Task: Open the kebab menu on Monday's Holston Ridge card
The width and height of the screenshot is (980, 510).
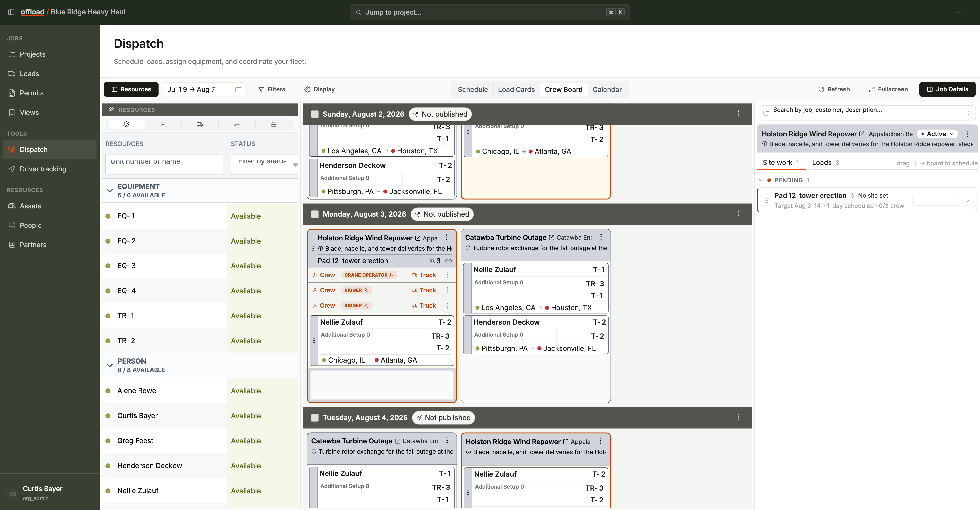Action: (447, 238)
